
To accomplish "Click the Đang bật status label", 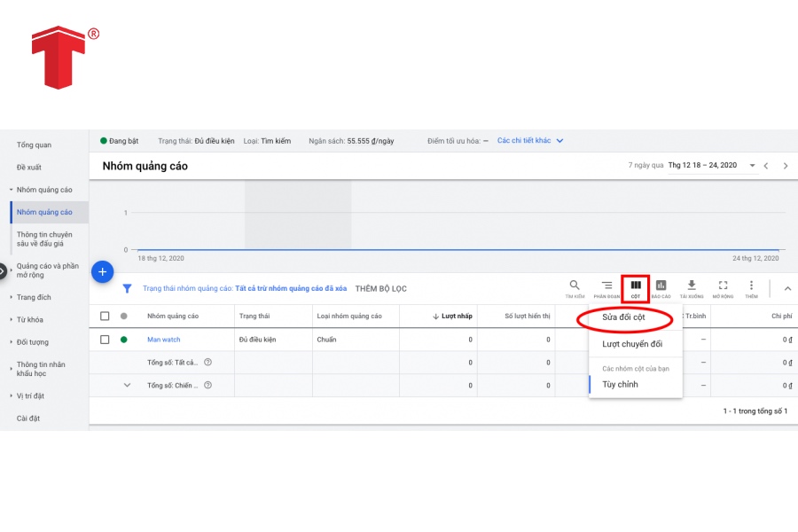I will [123, 141].
